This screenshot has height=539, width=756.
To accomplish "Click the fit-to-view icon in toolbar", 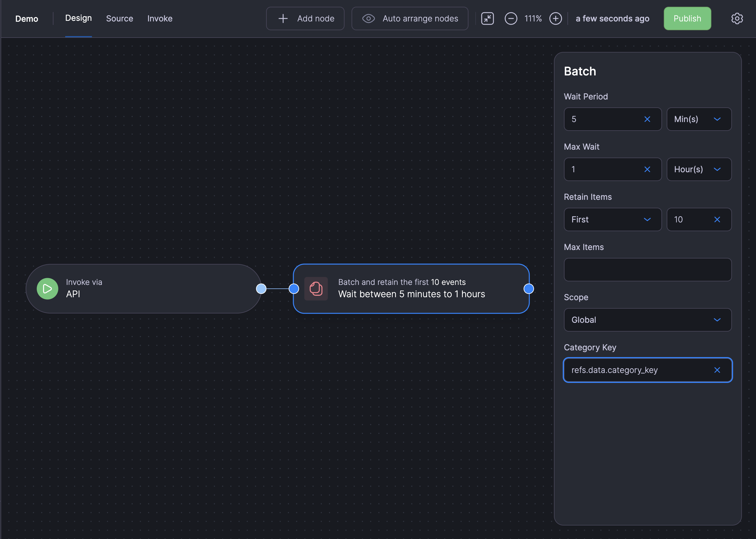I will (x=487, y=18).
